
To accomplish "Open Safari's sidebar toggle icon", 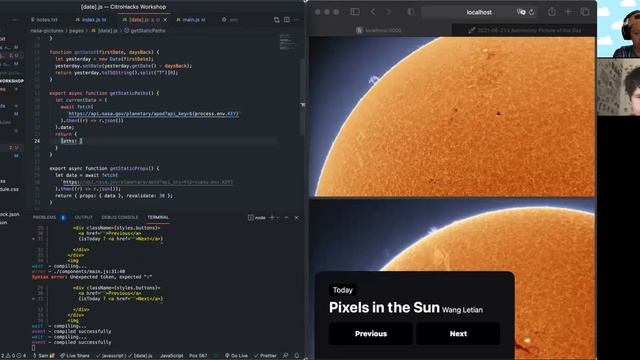I will 355,12.
